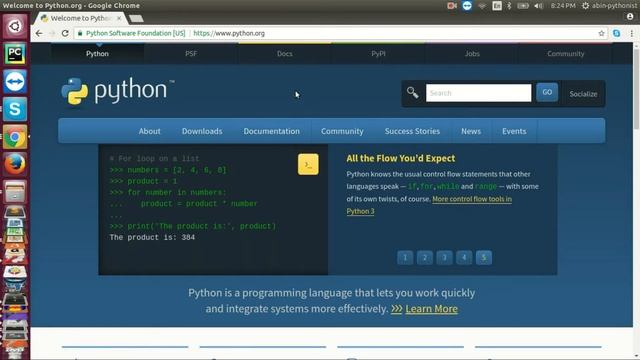Open Bluetooth indicator in top panel
This screenshot has height=360, width=640.
click(509, 6)
